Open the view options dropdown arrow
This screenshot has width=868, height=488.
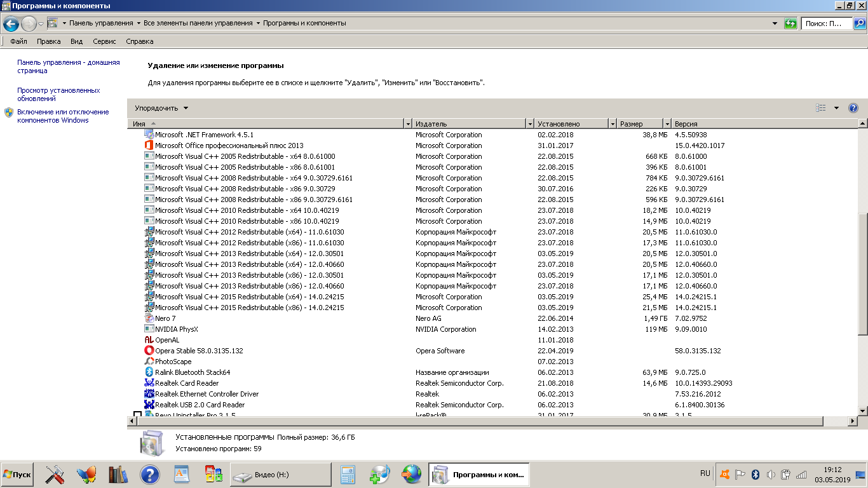tap(836, 108)
